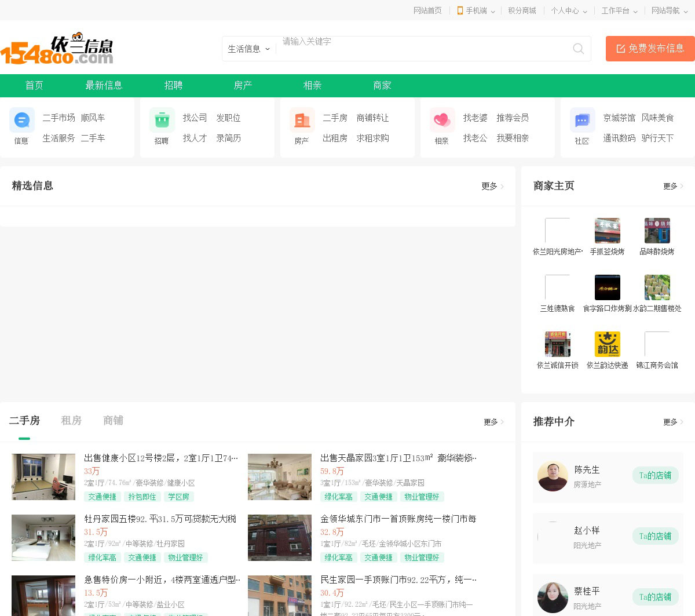The image size is (695, 616).
Task: Click the 154800 依兰信息 site logo
Action: pyautogui.click(x=57, y=49)
